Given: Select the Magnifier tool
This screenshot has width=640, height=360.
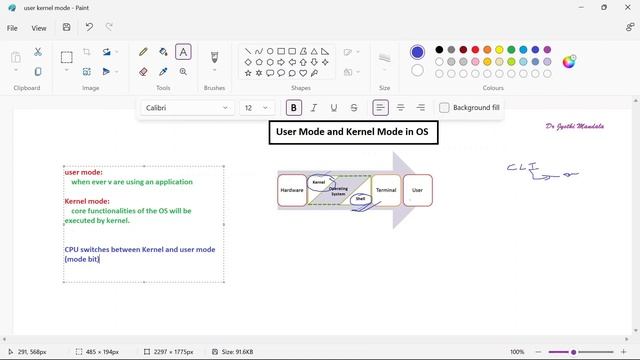Looking at the screenshot, I should [x=183, y=72].
